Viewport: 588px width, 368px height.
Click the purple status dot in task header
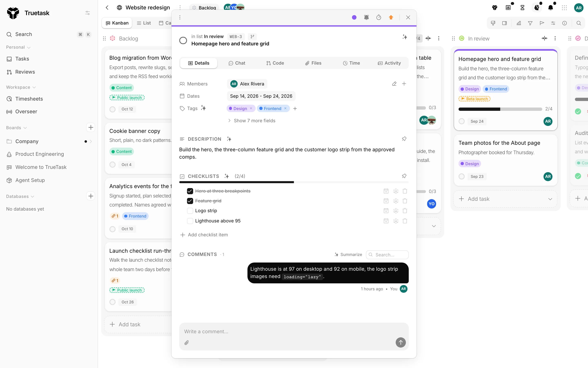(x=354, y=17)
